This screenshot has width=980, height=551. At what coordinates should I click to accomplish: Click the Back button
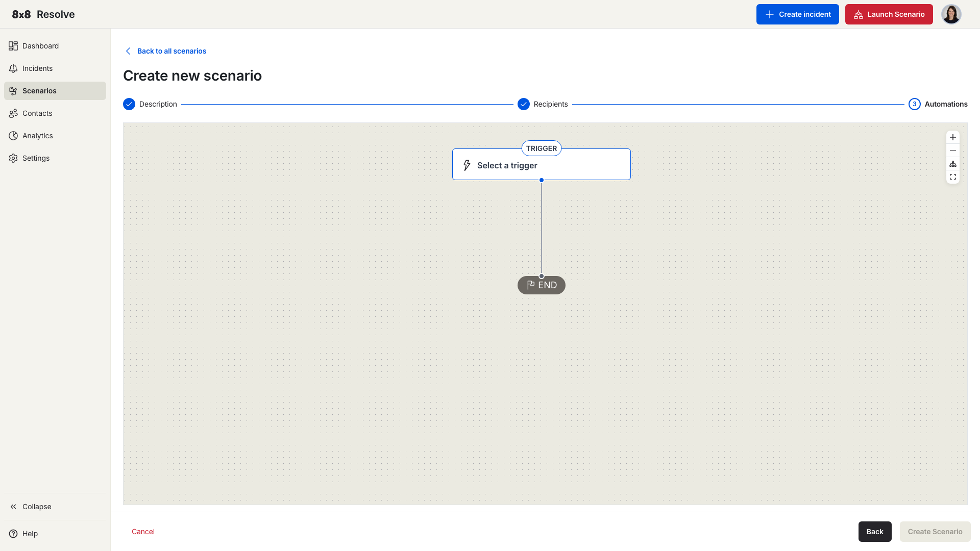pos(875,532)
